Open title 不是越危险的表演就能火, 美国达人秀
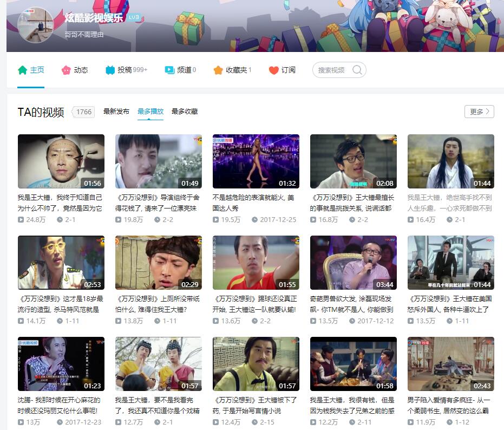This screenshot has height=430, width=504. tap(253, 203)
